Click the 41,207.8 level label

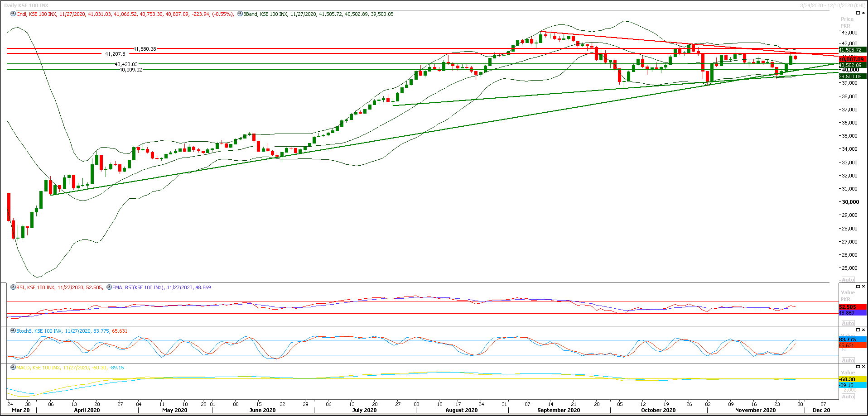(116, 54)
